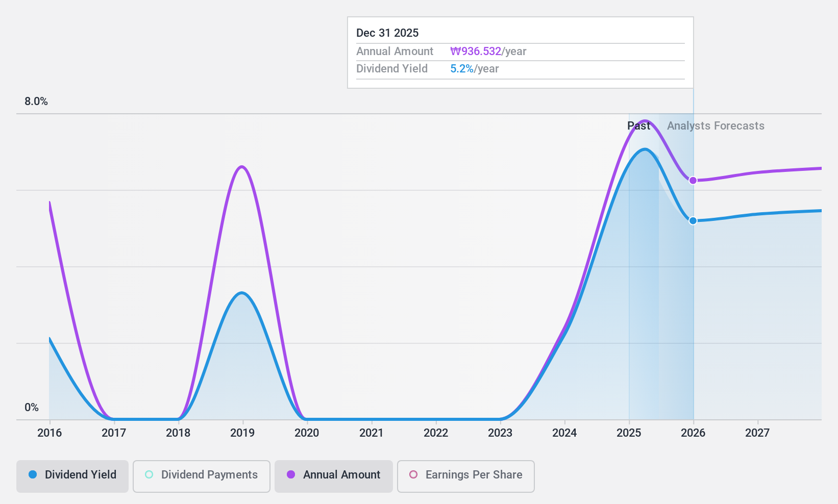This screenshot has height=504, width=838.
Task: Enable the Earnings Per Share series
Action: (466, 476)
